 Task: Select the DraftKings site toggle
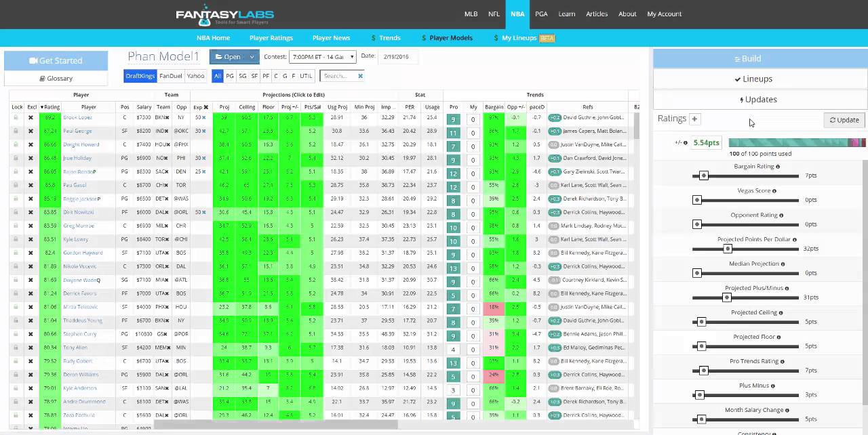[140, 76]
